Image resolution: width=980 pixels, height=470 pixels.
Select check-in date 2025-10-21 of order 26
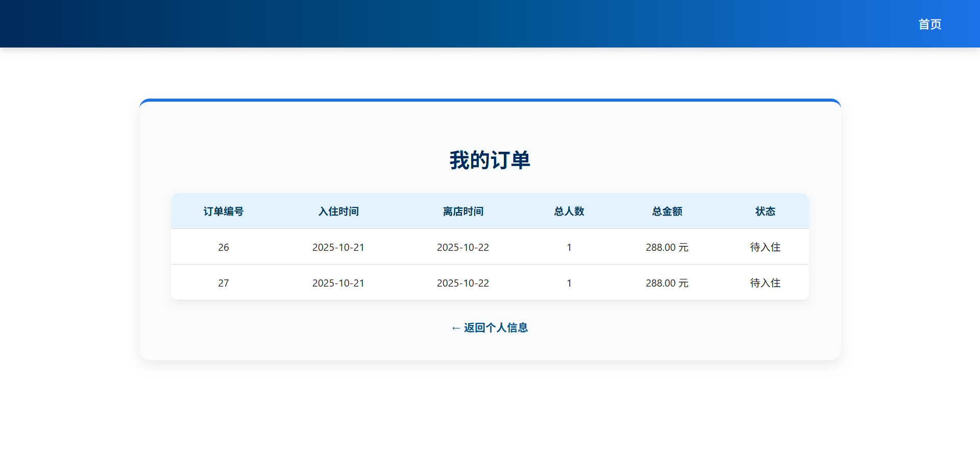point(338,247)
